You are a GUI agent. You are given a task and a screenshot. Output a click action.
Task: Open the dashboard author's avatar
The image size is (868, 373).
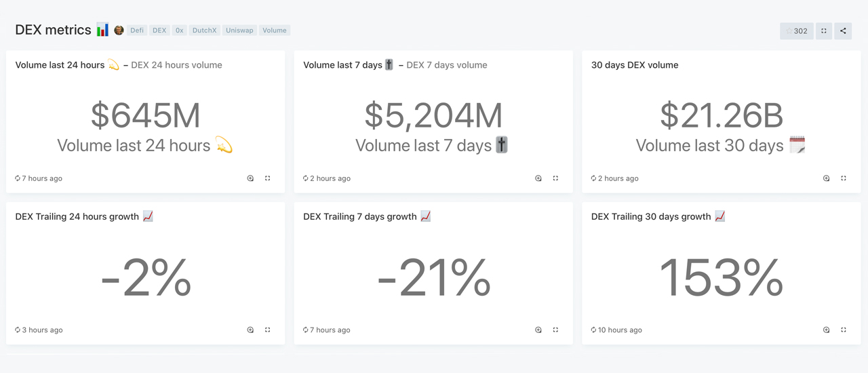point(119,30)
